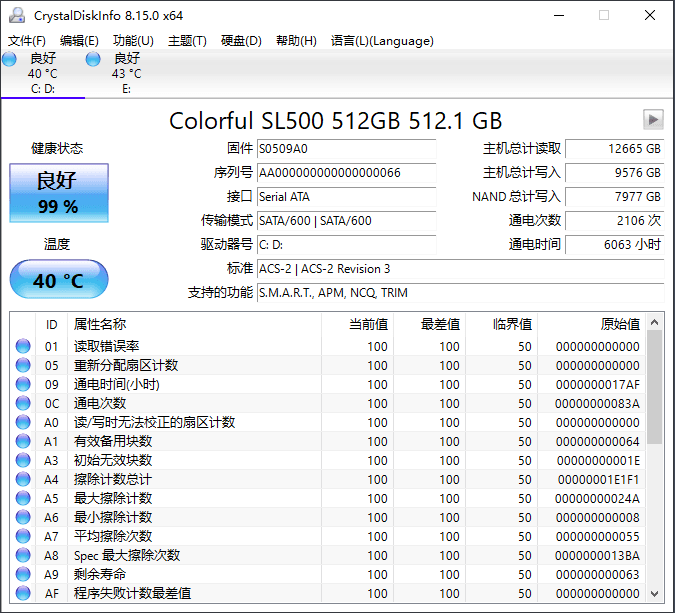This screenshot has height=613, width=675.
Task: Click the scroll down arrow of attribute list
Action: coord(655,594)
